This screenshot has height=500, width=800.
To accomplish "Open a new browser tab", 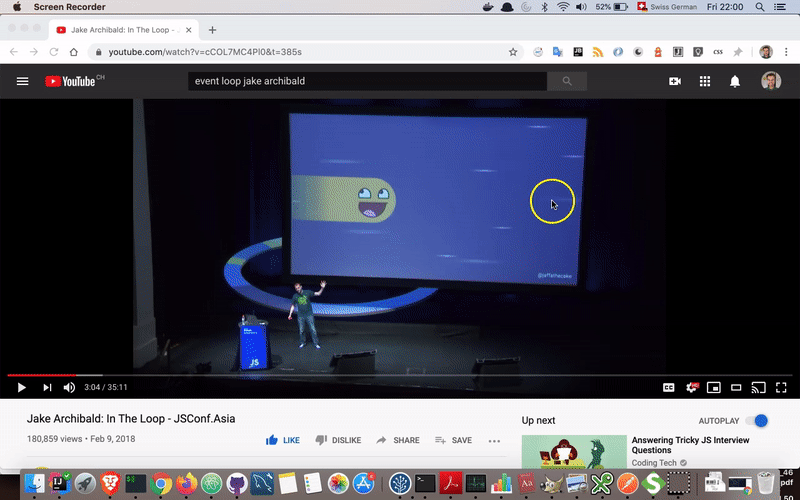I will (212, 30).
